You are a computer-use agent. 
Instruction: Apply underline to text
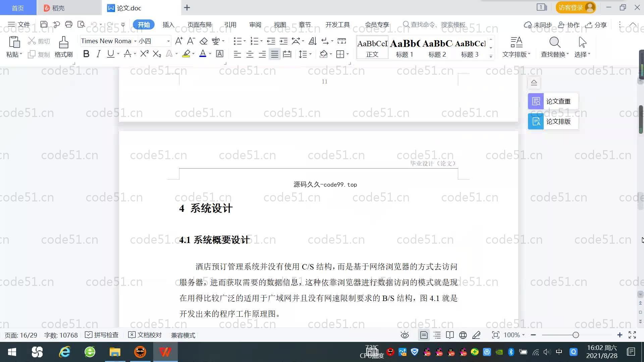[x=110, y=54]
